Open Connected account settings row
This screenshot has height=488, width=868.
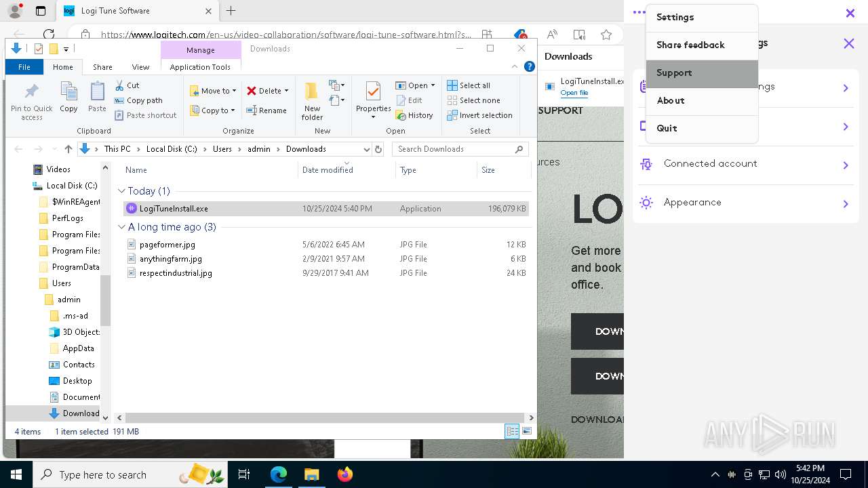745,163
